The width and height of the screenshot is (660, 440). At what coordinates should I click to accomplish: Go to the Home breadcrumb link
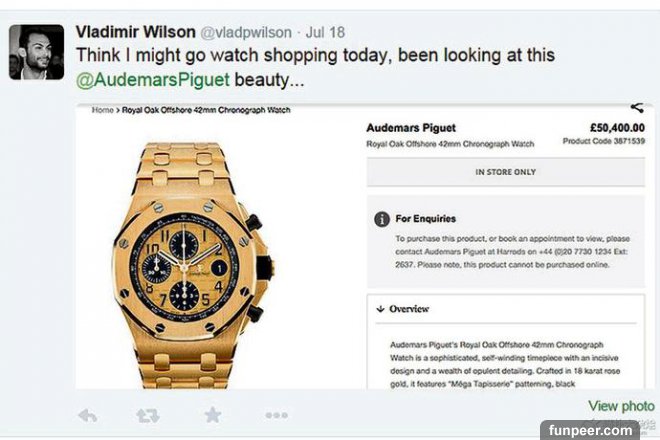point(103,110)
